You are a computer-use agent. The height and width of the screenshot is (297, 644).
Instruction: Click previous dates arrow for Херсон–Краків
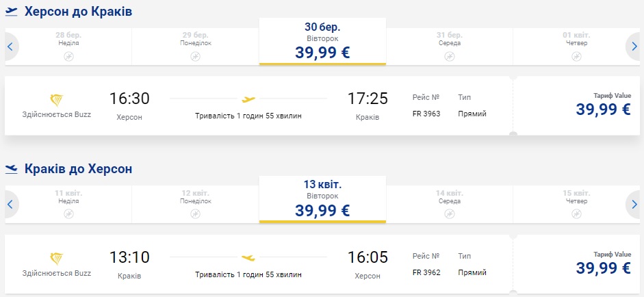pyautogui.click(x=10, y=47)
